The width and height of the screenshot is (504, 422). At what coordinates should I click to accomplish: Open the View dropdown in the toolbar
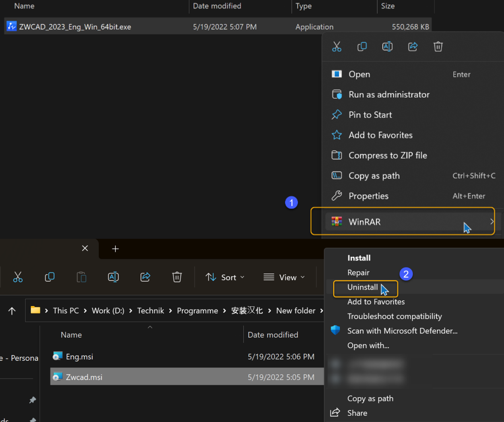[284, 277]
